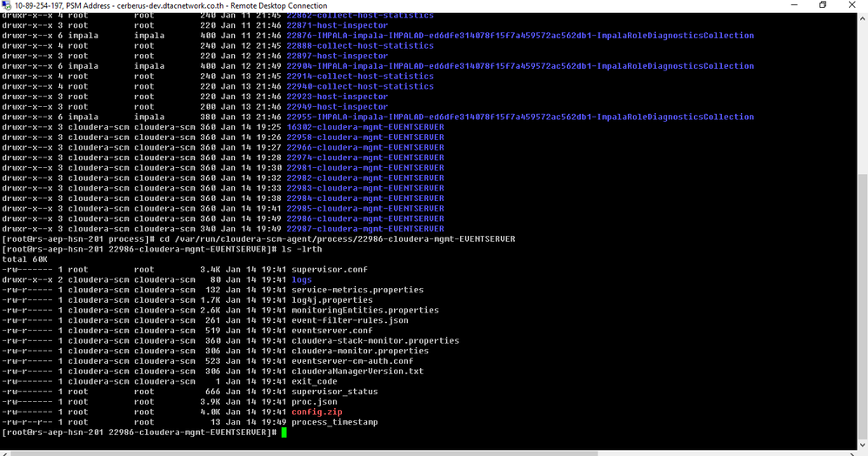The image size is (868, 456).
Task: Click the blue logs directory name
Action: (302, 280)
